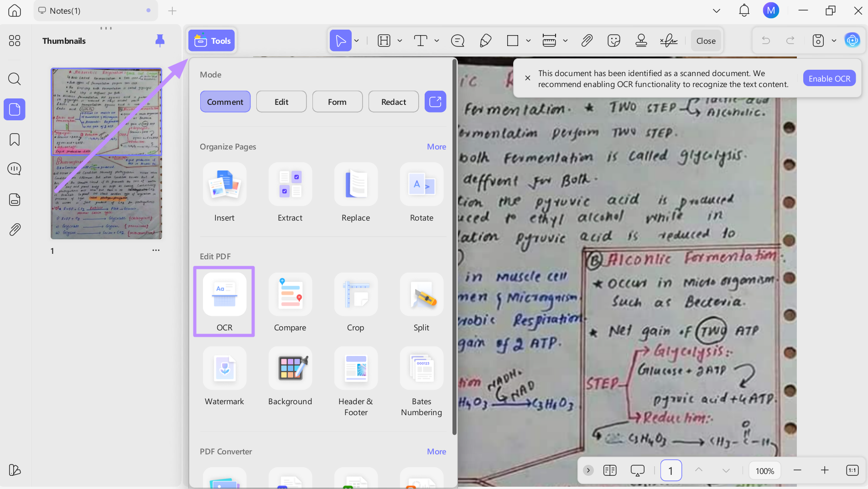This screenshot has width=868, height=489.
Task: Open the Tools menu
Action: (212, 41)
